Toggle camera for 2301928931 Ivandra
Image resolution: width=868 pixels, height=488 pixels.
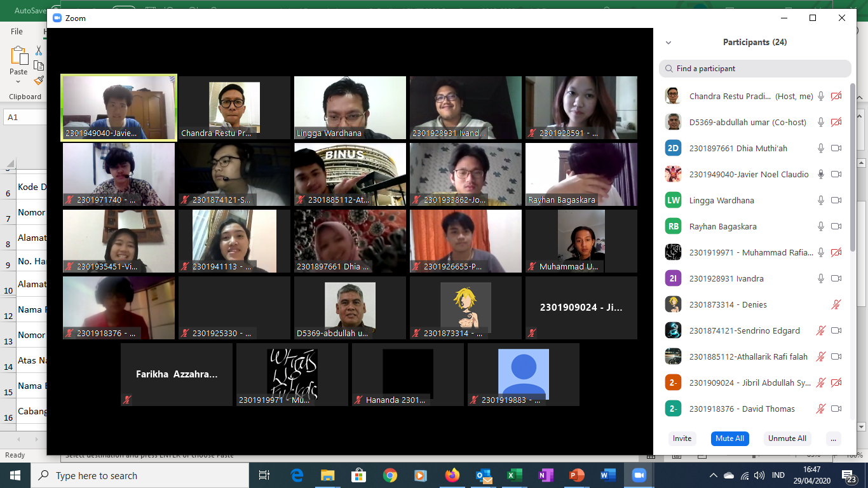tap(836, 278)
